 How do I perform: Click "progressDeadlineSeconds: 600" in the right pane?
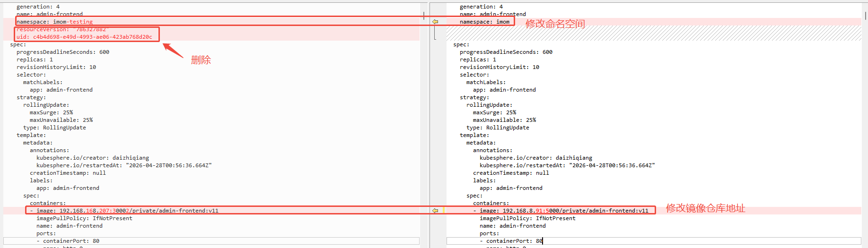pyautogui.click(x=506, y=52)
